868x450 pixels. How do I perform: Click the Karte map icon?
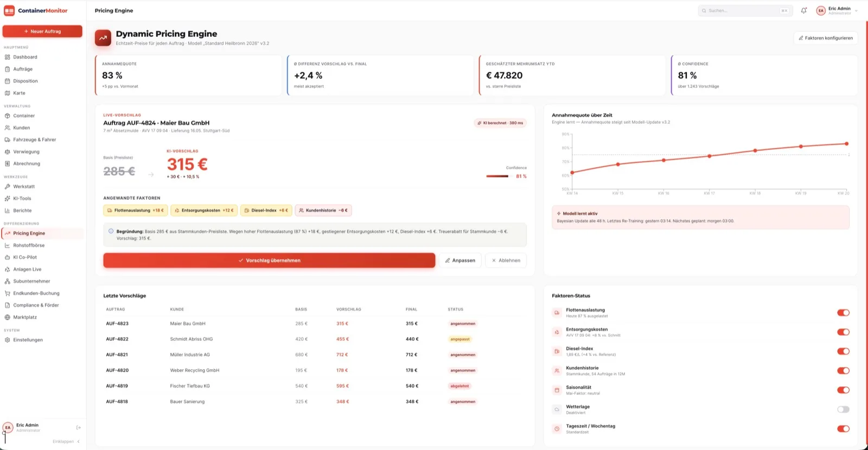click(8, 93)
